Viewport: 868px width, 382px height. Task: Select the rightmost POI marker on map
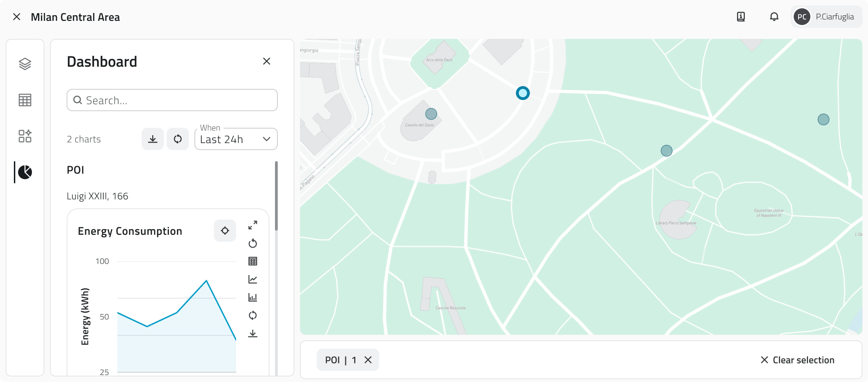[824, 119]
